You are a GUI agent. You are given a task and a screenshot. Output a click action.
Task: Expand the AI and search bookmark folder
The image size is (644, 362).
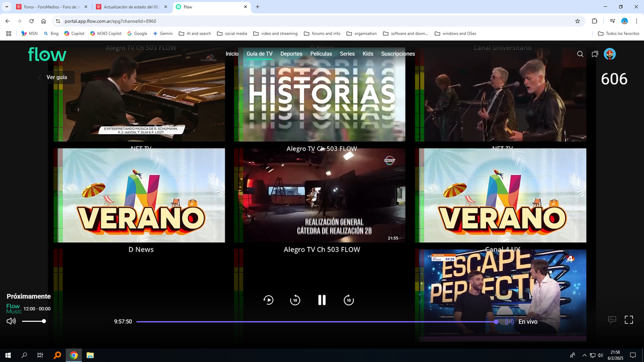(x=195, y=34)
